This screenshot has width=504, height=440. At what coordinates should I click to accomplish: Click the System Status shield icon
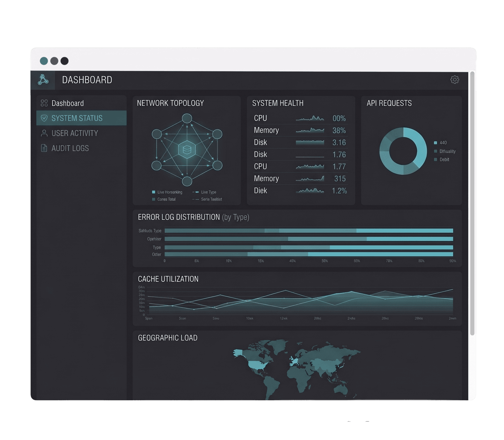pos(44,118)
